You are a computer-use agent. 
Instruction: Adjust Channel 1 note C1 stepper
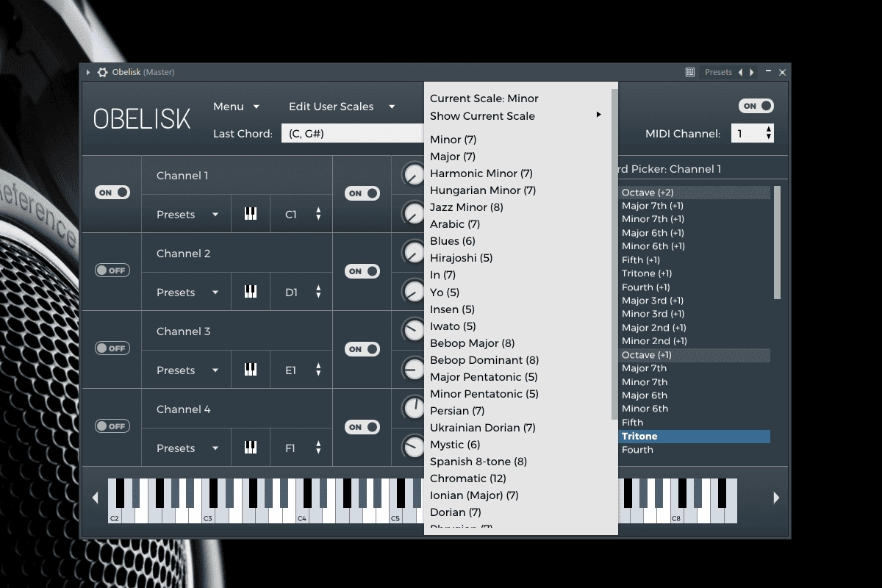[318, 214]
